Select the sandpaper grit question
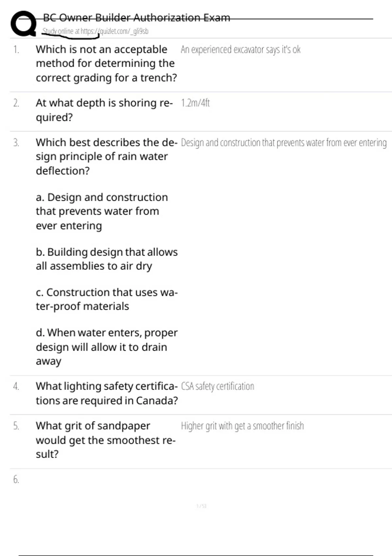This screenshot has height=556, width=392. pyautogui.click(x=106, y=440)
